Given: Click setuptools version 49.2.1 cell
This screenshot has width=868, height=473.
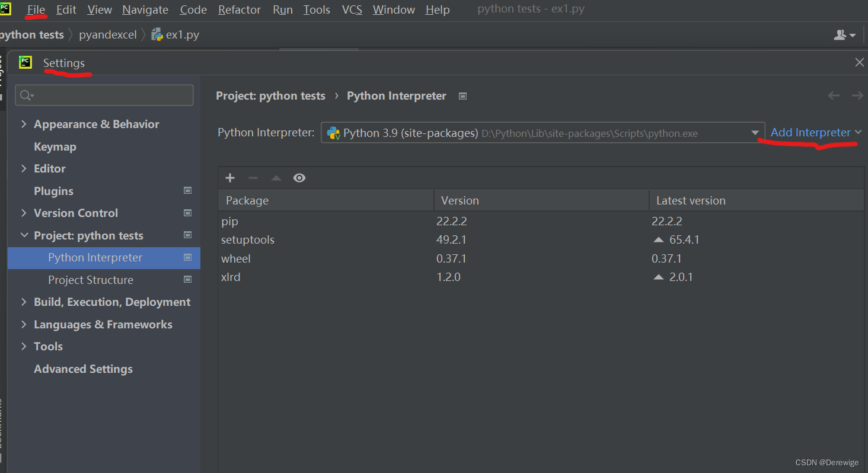Looking at the screenshot, I should pos(451,240).
